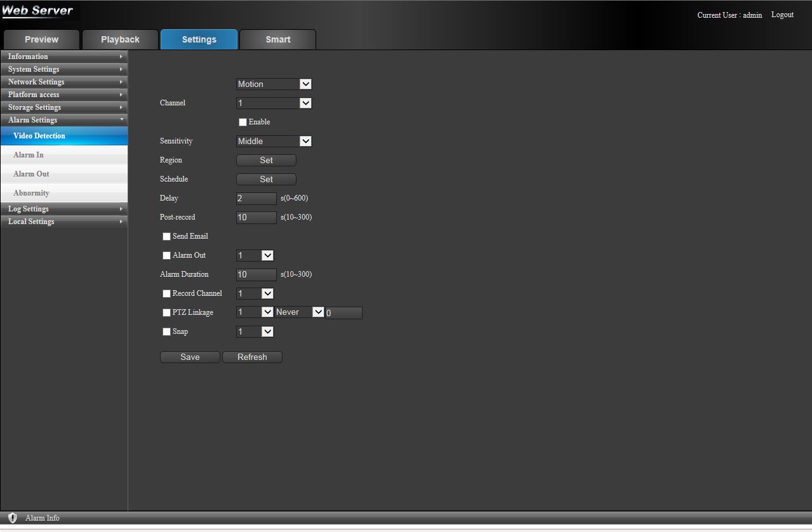Open the Smart tab
Screen dimensions: 812x532
[277, 39]
